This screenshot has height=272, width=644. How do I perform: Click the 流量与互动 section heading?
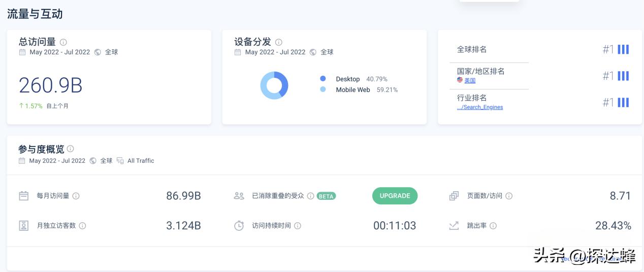tap(35, 14)
